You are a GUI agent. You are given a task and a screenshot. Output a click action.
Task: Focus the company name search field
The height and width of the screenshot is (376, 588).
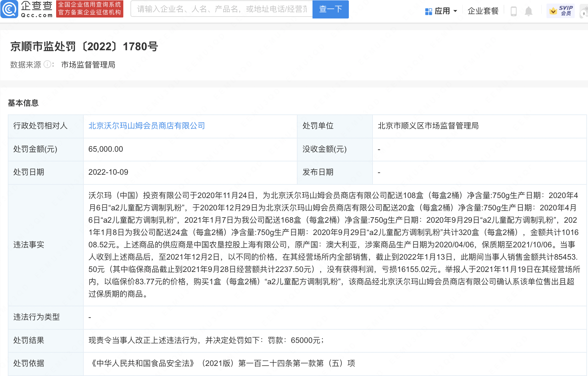pyautogui.click(x=222, y=9)
